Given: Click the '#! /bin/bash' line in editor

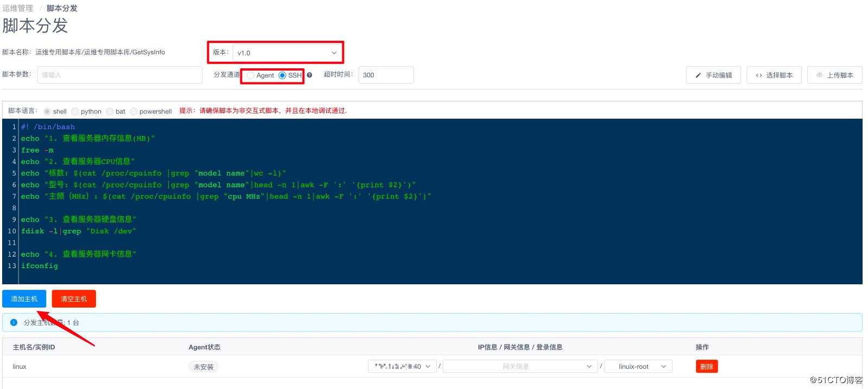Looking at the screenshot, I should tap(48, 127).
